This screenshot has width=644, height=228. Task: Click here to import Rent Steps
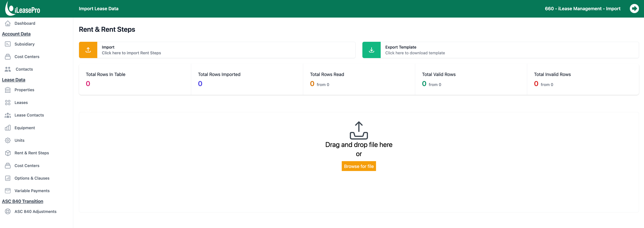pyautogui.click(x=131, y=53)
